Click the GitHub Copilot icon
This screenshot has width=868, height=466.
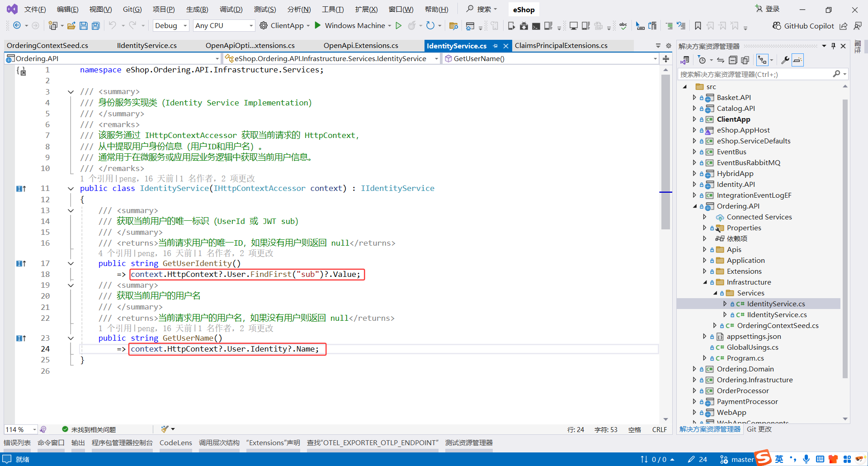[777, 26]
